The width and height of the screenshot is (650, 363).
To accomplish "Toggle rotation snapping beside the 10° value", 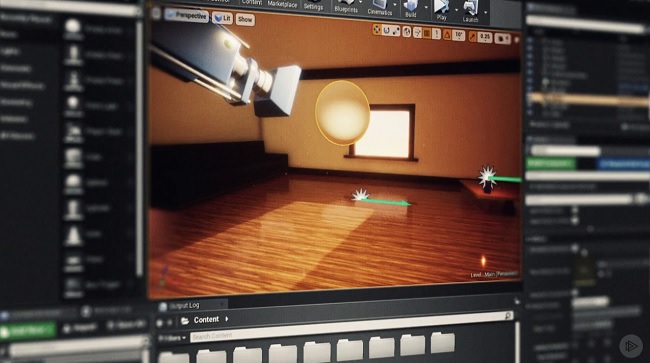I will click(x=447, y=35).
